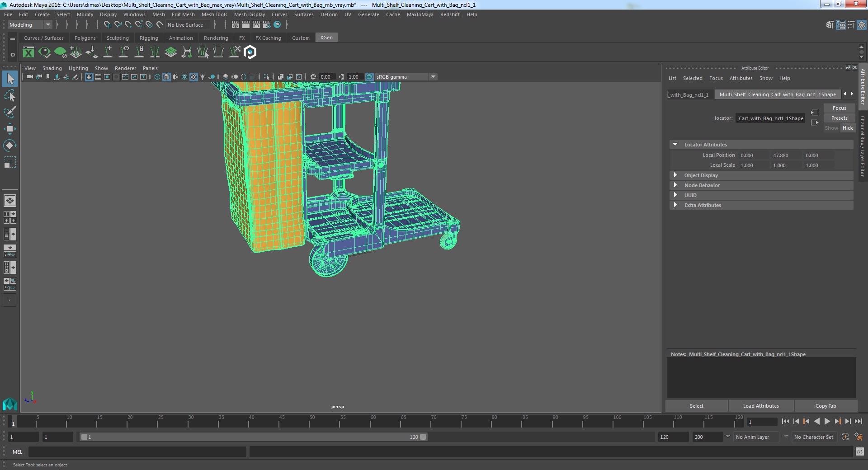Screen dimensions: 868x470
Task: Toggle use all lights button
Action: tap(203, 77)
